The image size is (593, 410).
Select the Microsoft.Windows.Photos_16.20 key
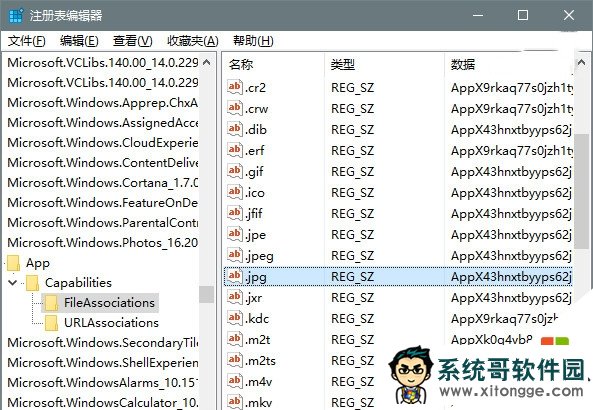click(x=102, y=242)
